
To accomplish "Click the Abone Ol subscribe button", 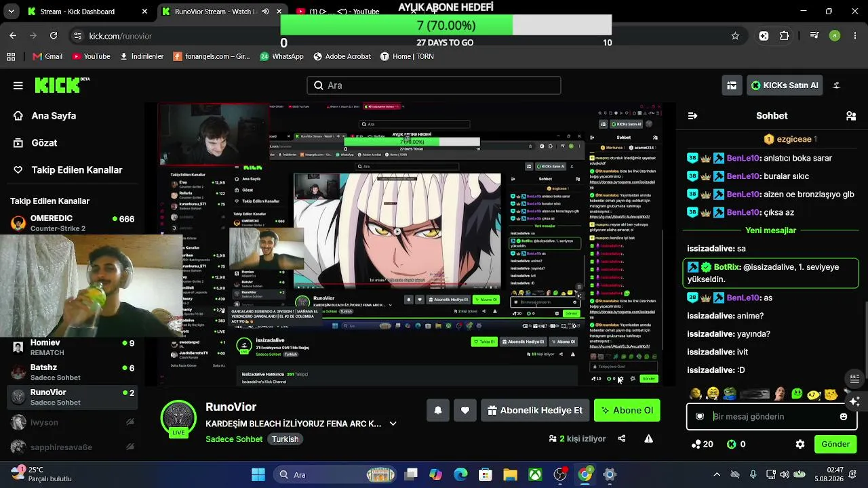I will click(x=627, y=410).
